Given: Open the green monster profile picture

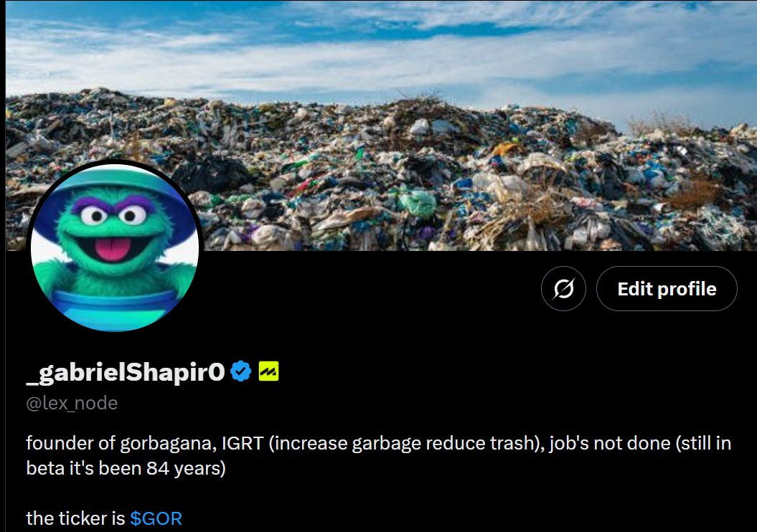Looking at the screenshot, I should (115, 246).
